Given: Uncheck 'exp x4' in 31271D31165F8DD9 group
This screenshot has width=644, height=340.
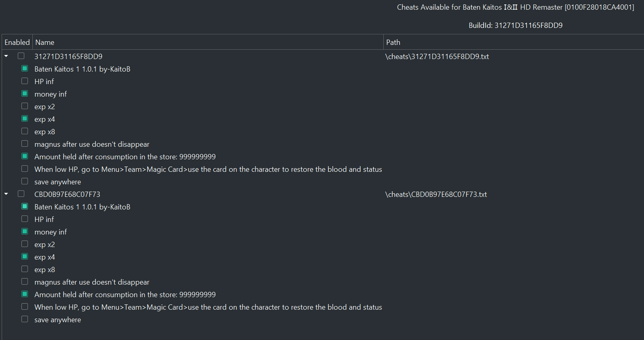Looking at the screenshot, I should click(25, 119).
